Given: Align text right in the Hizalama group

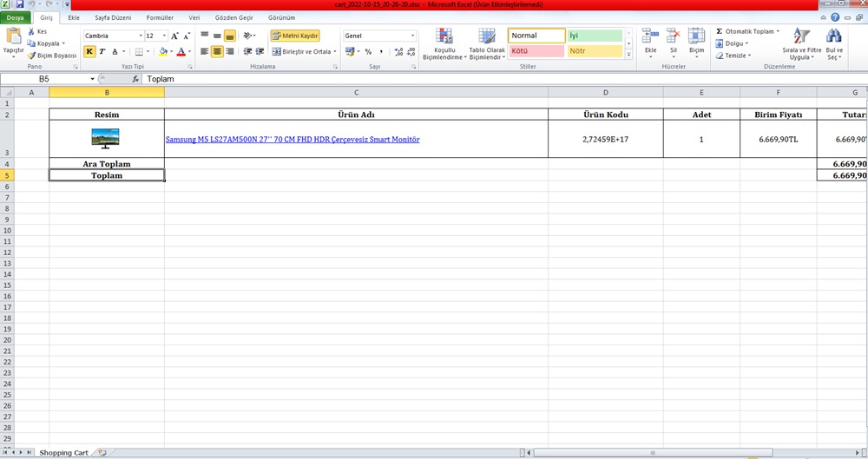Looking at the screenshot, I should pyautogui.click(x=230, y=51).
